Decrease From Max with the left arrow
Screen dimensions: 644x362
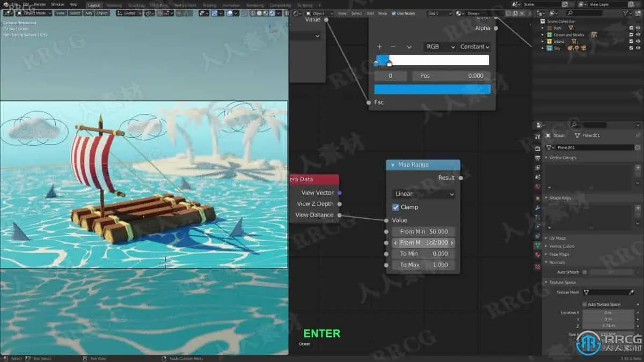pyautogui.click(x=396, y=242)
